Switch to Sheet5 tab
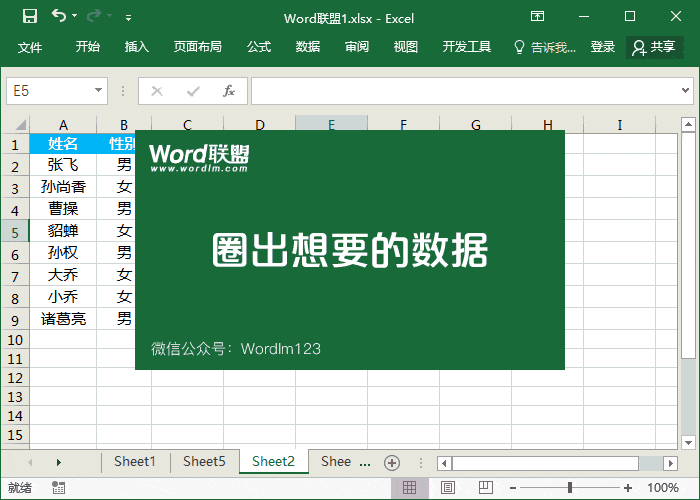 (204, 461)
